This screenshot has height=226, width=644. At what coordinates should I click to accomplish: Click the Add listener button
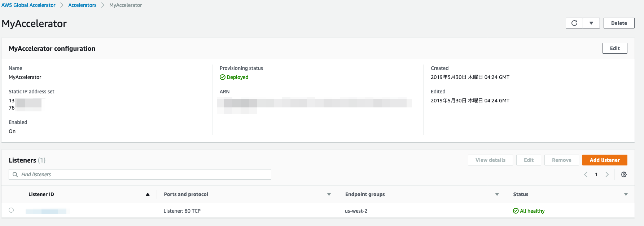pos(604,160)
